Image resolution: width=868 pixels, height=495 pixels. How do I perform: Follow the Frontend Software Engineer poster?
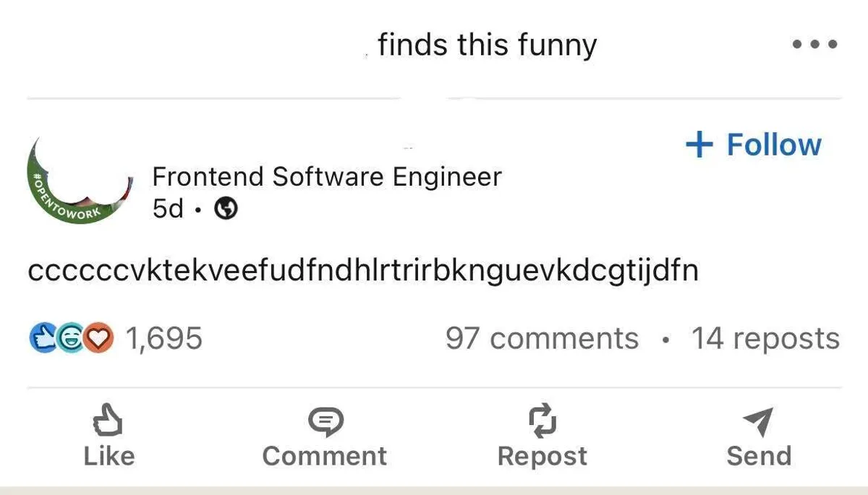point(753,145)
